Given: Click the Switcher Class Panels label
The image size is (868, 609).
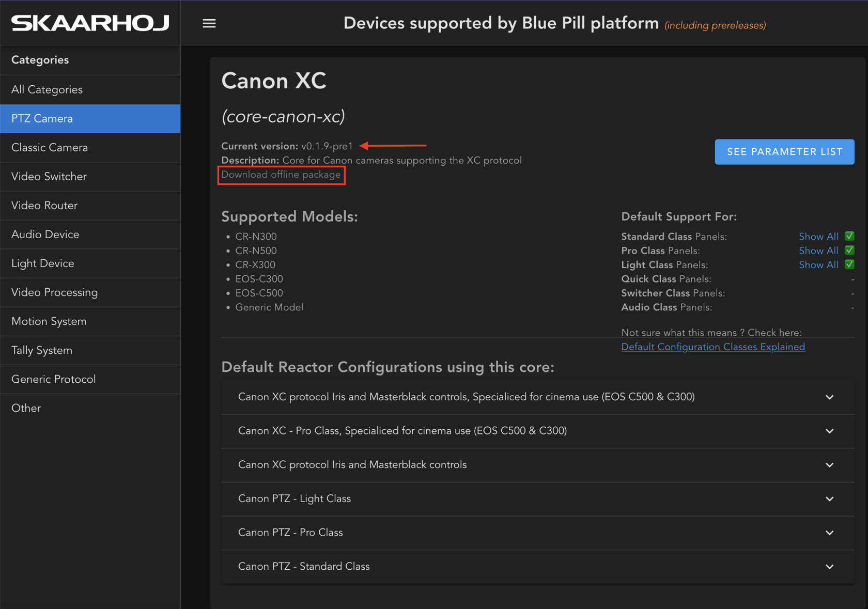Looking at the screenshot, I should 673,293.
